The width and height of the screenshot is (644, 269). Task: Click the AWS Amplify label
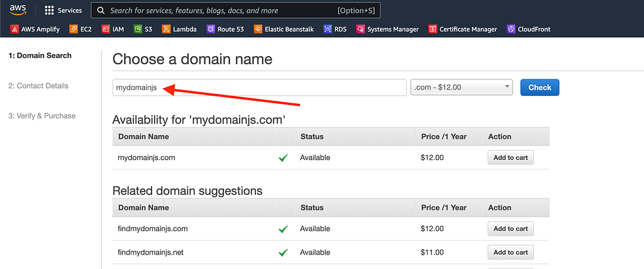[x=41, y=29]
